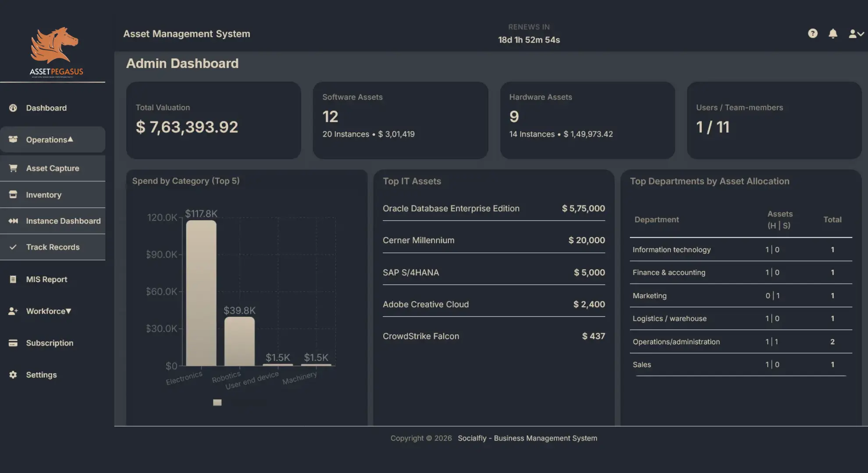Select Sales department row
Image resolution: width=868 pixels, height=473 pixels.
(741, 364)
